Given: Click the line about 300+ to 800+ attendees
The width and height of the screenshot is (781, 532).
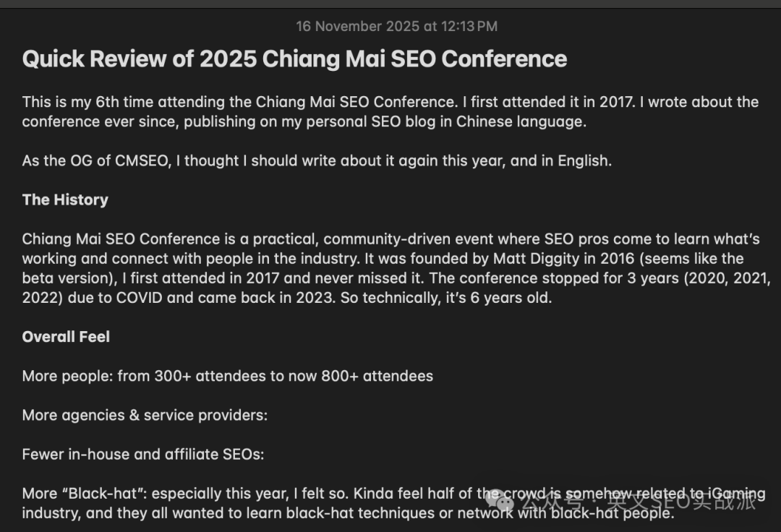Looking at the screenshot, I should tap(228, 376).
